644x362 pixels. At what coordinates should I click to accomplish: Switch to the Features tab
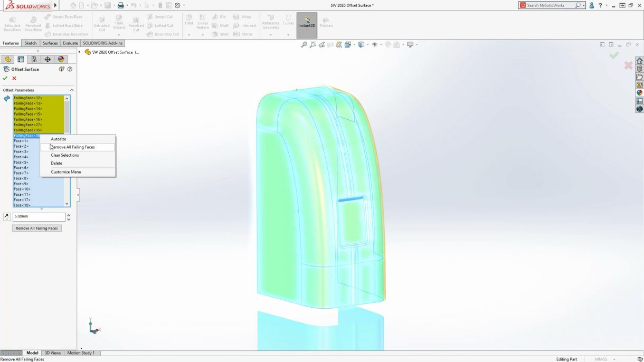(x=11, y=43)
